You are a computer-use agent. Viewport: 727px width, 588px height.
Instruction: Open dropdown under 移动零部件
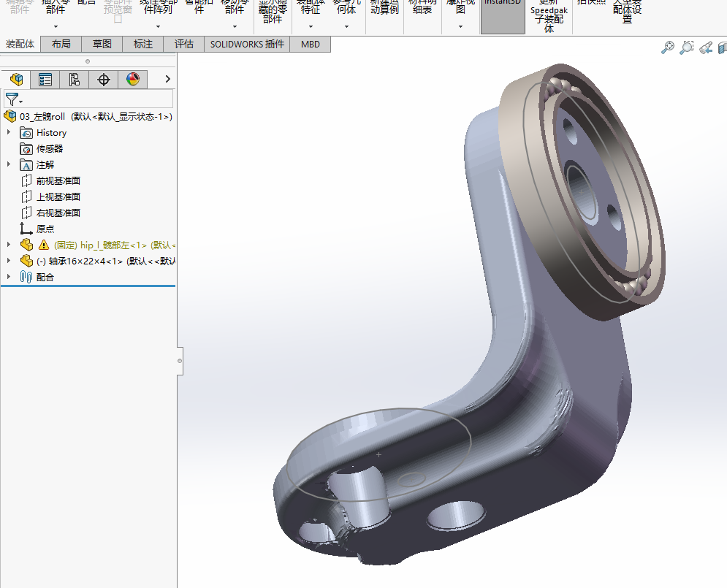pyautogui.click(x=235, y=27)
